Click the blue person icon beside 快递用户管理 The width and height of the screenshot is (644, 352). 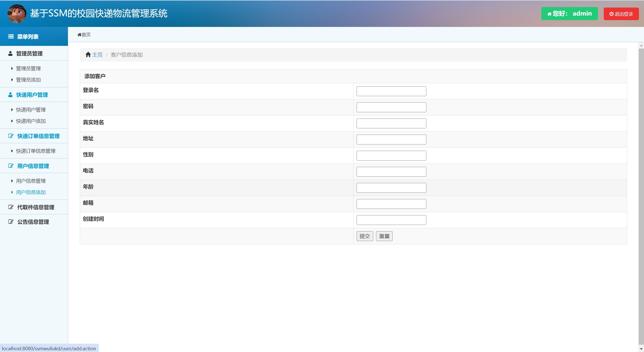click(x=10, y=95)
